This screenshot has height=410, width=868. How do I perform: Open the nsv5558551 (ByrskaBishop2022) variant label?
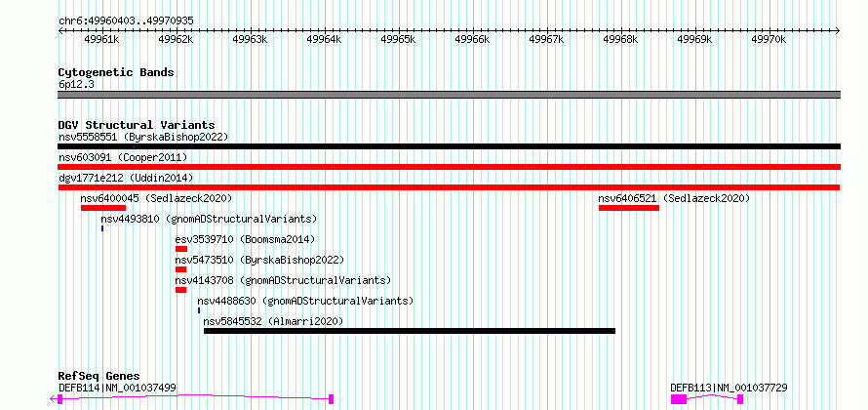(x=143, y=137)
